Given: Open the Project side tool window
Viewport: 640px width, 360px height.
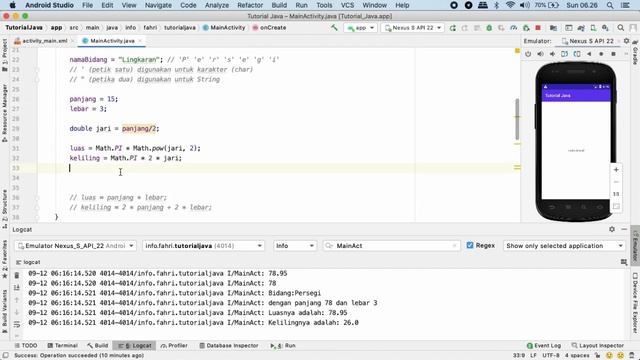Looking at the screenshot, I should pyautogui.click(x=4, y=55).
